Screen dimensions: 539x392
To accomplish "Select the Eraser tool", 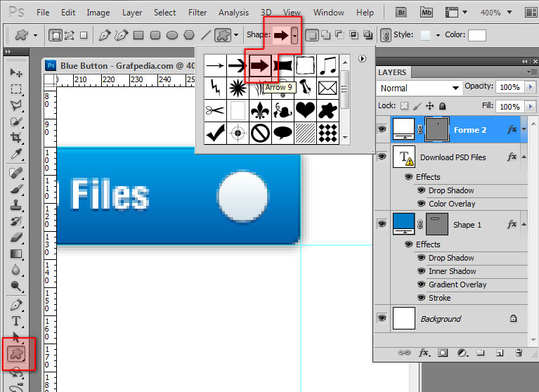I will point(16,237).
